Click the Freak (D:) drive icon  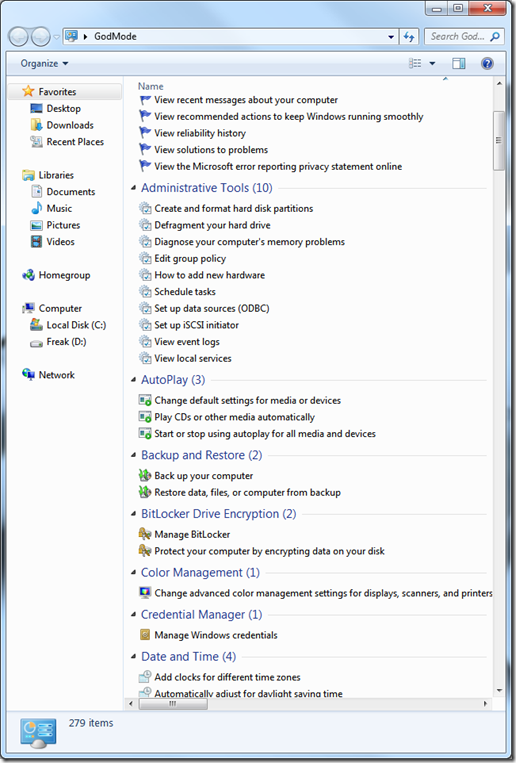37,343
